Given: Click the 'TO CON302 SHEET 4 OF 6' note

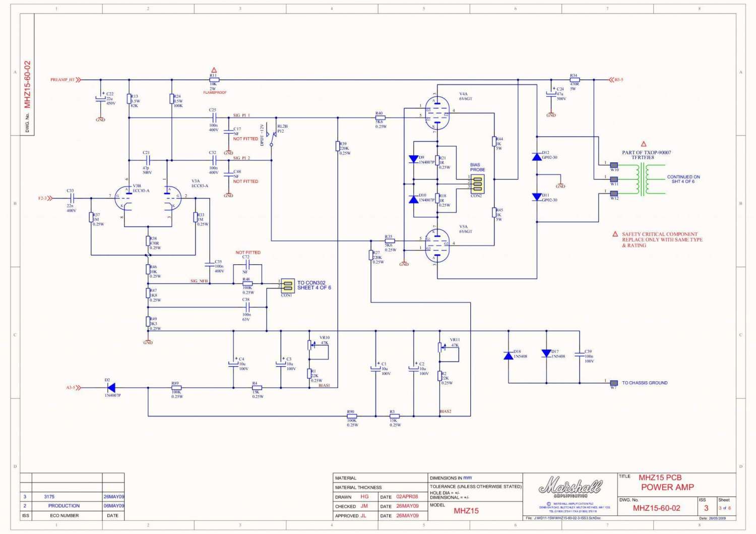Looking at the screenshot, I should pyautogui.click(x=314, y=285).
